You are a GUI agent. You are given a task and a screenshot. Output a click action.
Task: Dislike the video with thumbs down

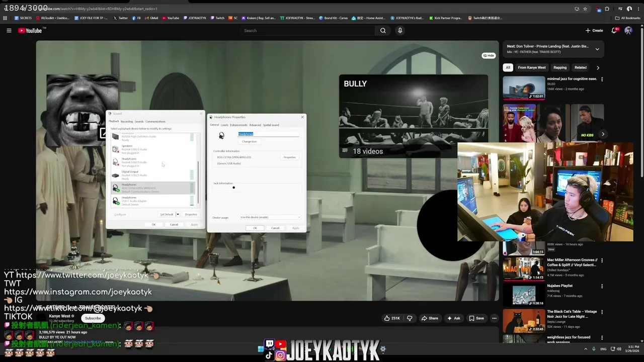tap(410, 318)
